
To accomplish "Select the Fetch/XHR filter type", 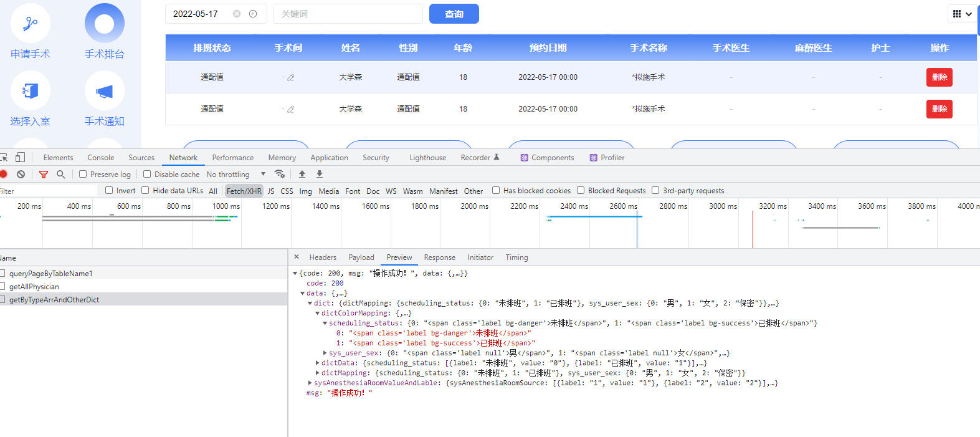I will tap(244, 191).
